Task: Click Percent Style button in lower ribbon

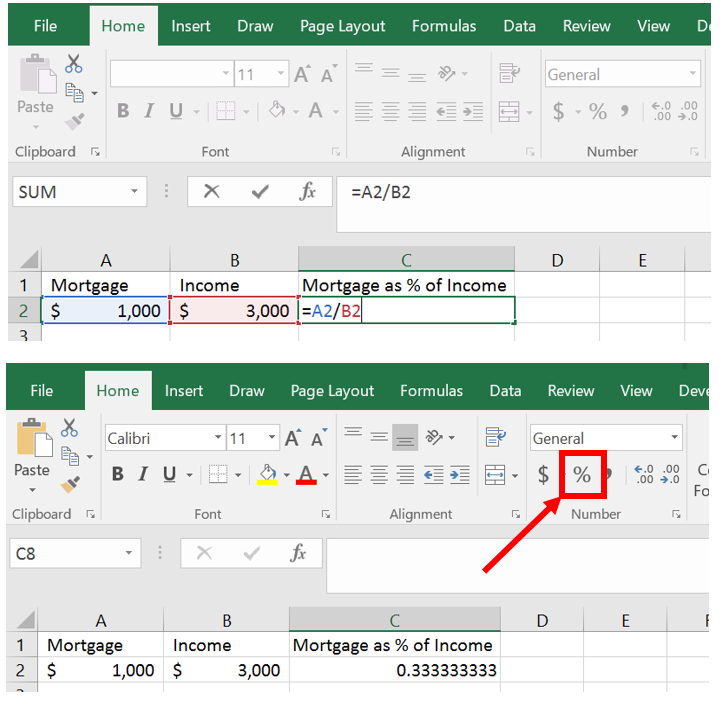Action: [x=582, y=474]
